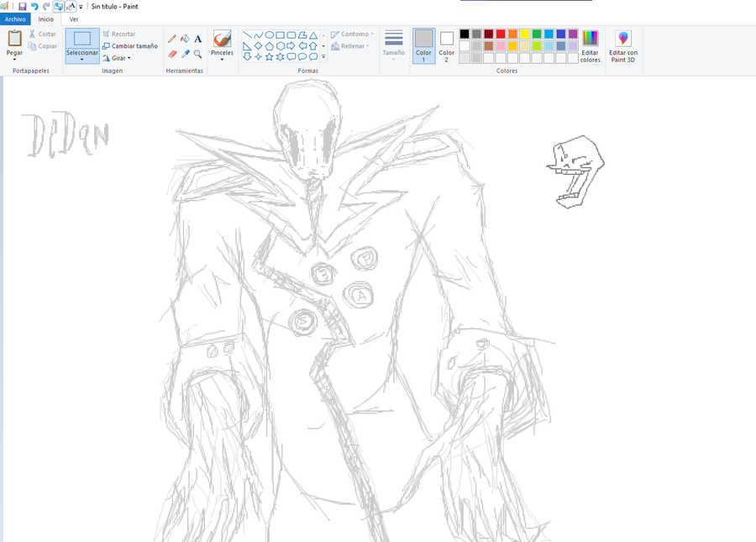Choose the Diamond shape
Viewport: 756px width, 542px height.
(259, 46)
